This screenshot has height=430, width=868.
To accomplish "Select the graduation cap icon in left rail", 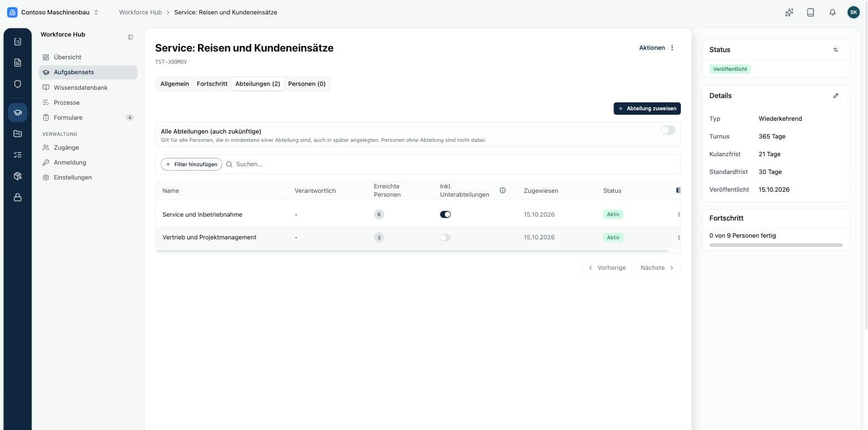I will pos(18,112).
